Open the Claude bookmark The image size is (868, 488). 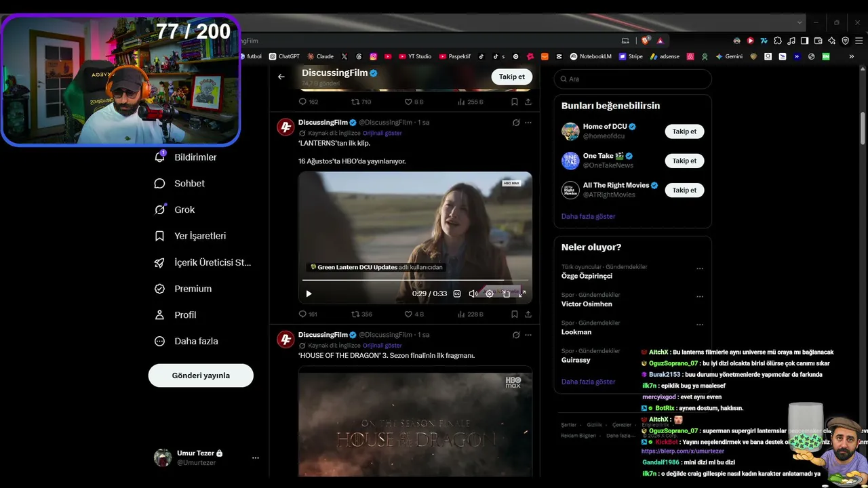(320, 56)
